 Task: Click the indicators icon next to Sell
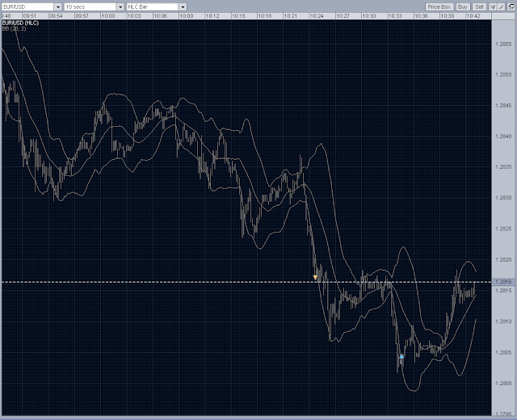pyautogui.click(x=493, y=6)
